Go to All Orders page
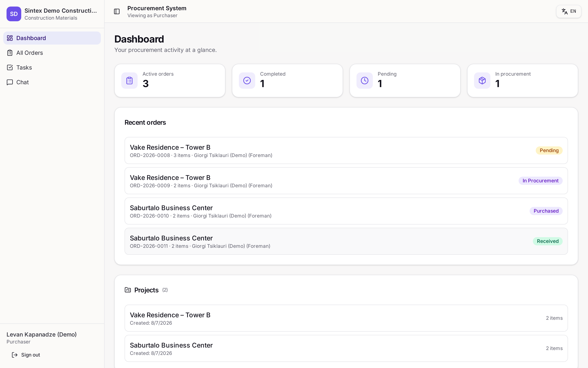Screen dimensions: 588x368 point(52,53)
